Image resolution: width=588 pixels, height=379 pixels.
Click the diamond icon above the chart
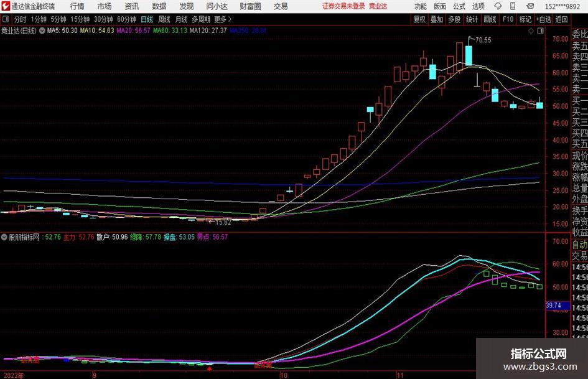[x=531, y=31]
